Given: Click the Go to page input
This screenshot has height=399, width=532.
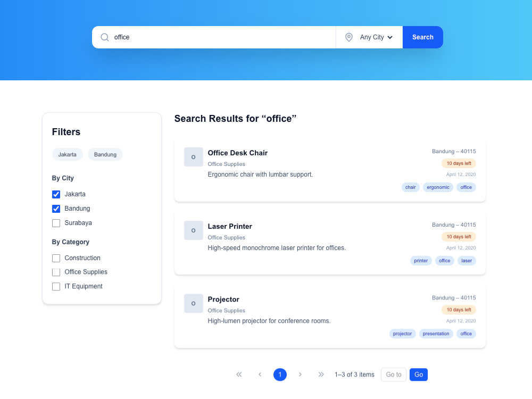Looking at the screenshot, I should pyautogui.click(x=394, y=375).
